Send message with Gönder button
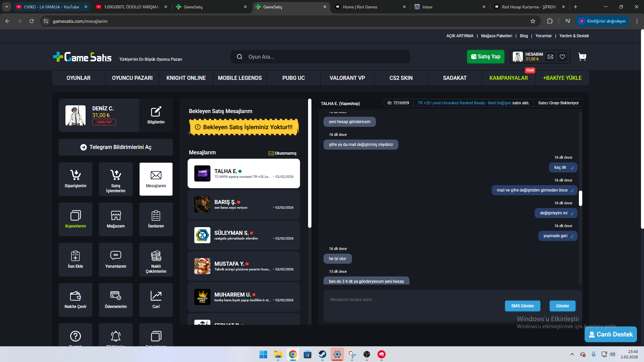644x362 pixels. point(562,306)
